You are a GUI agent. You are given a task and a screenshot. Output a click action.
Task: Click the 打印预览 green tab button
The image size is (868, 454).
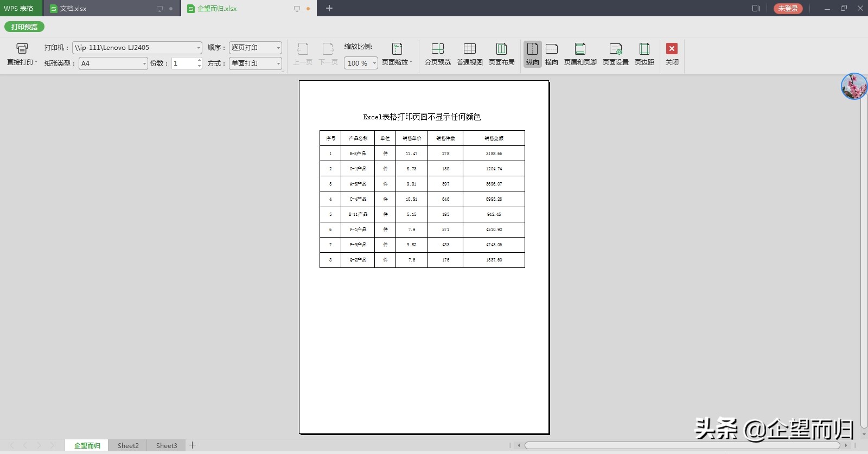(x=24, y=27)
